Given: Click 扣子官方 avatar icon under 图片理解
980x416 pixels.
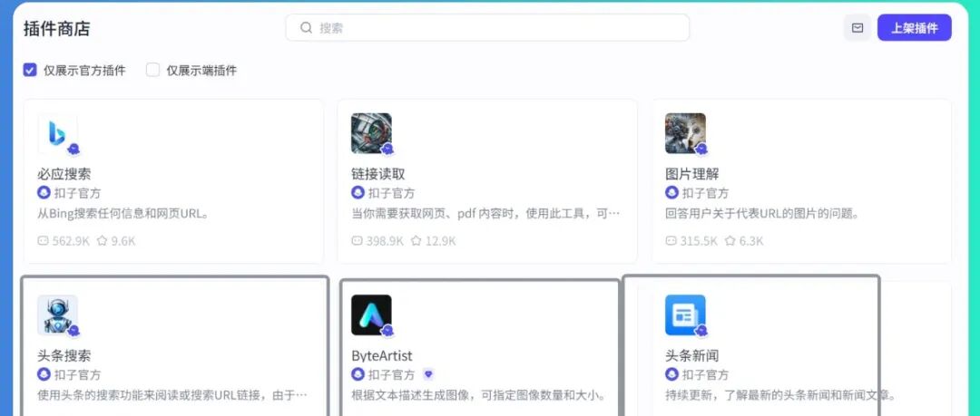Looking at the screenshot, I should point(671,192).
